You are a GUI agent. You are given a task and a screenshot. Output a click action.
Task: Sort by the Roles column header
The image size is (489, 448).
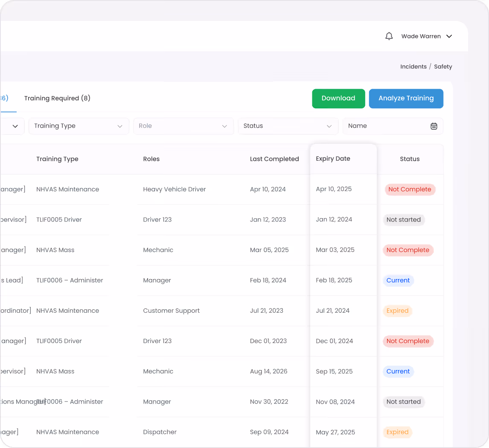coord(151,159)
